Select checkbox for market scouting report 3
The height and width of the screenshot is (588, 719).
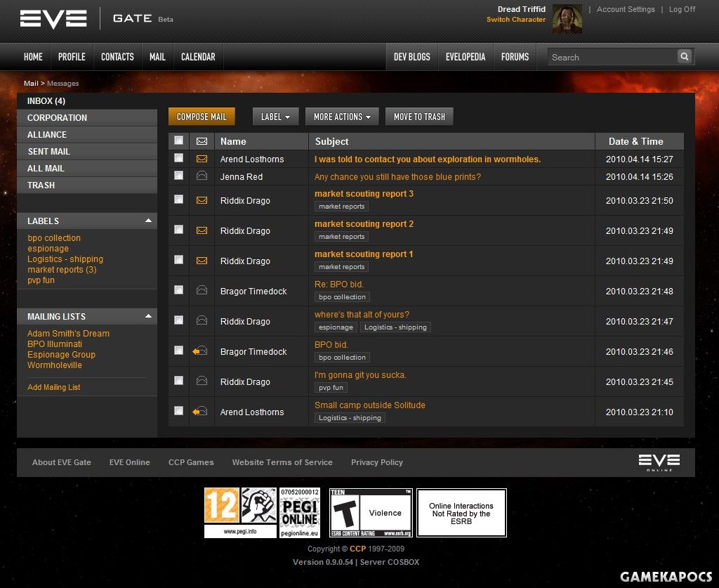click(179, 199)
